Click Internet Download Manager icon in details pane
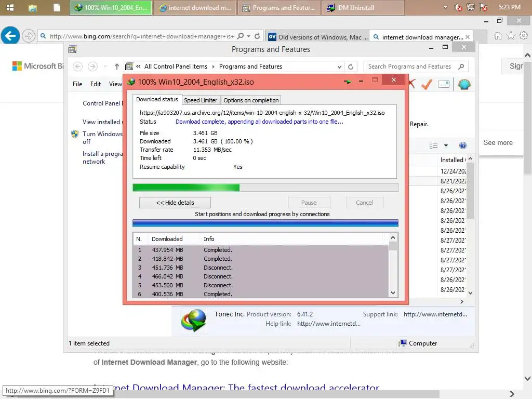Viewport: 532px width, 399px height. [194, 320]
